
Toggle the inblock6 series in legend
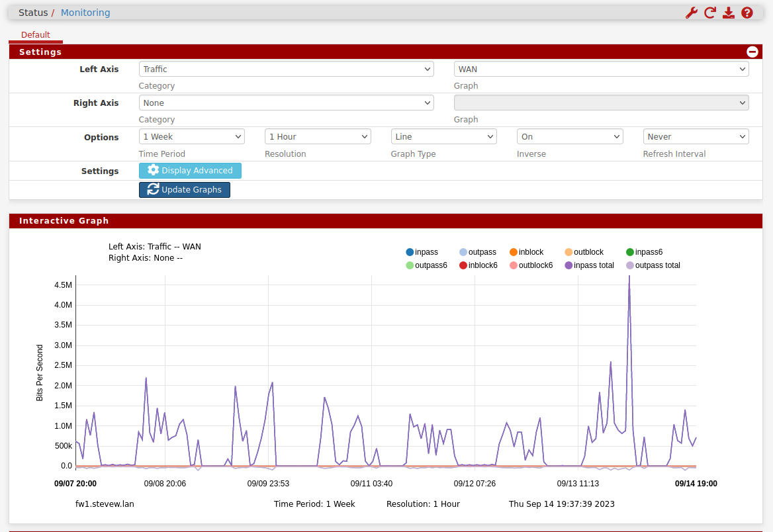point(478,265)
